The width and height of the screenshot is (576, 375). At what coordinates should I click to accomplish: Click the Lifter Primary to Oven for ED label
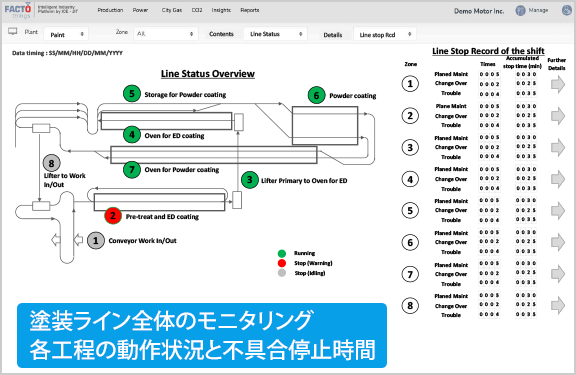click(x=304, y=180)
